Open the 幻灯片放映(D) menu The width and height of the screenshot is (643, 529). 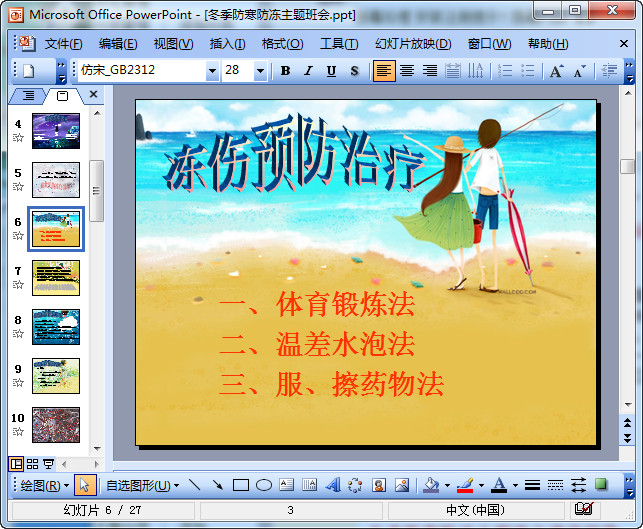pos(413,43)
